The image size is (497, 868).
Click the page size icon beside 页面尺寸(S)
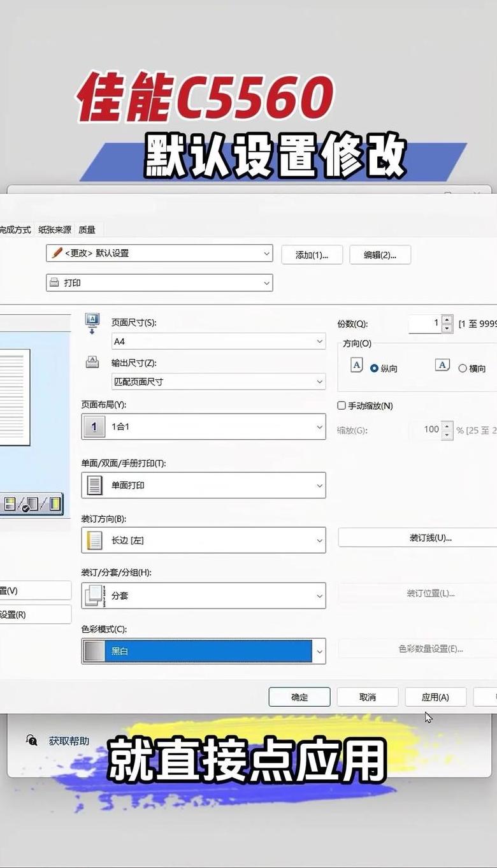(92, 323)
